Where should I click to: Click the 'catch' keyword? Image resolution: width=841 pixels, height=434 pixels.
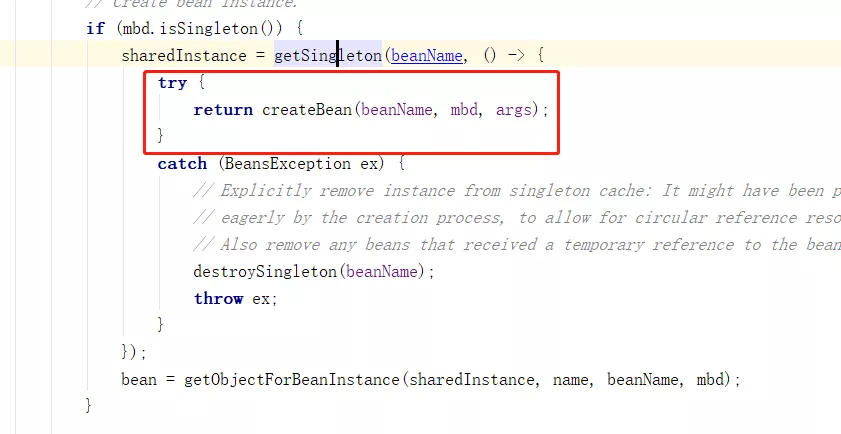tap(182, 164)
